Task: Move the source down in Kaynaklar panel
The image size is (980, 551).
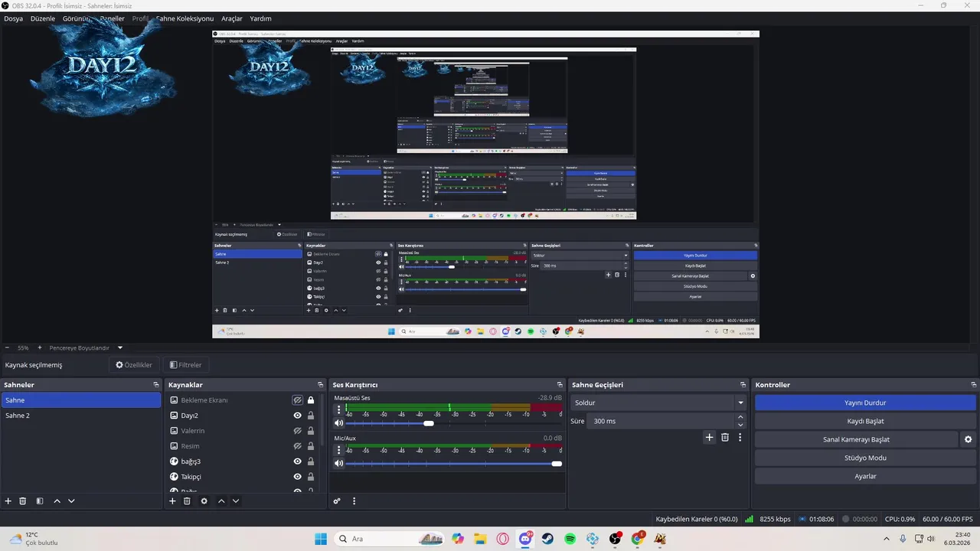Action: click(x=236, y=500)
